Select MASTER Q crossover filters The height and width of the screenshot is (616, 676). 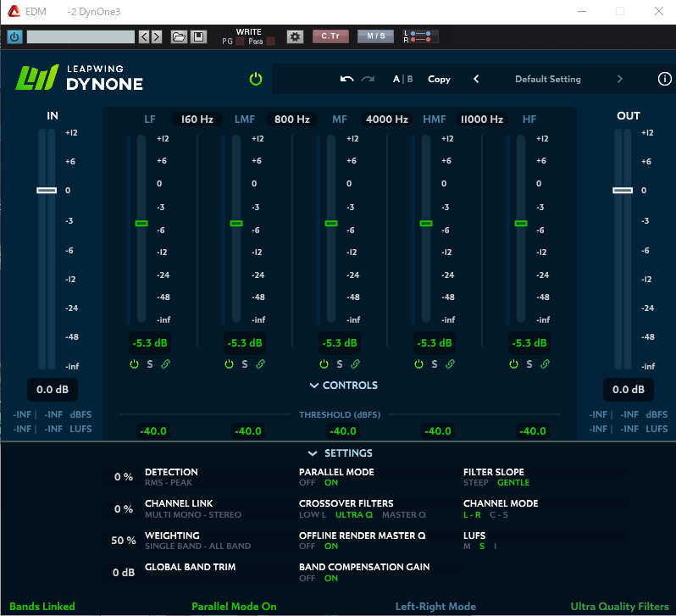[403, 514]
